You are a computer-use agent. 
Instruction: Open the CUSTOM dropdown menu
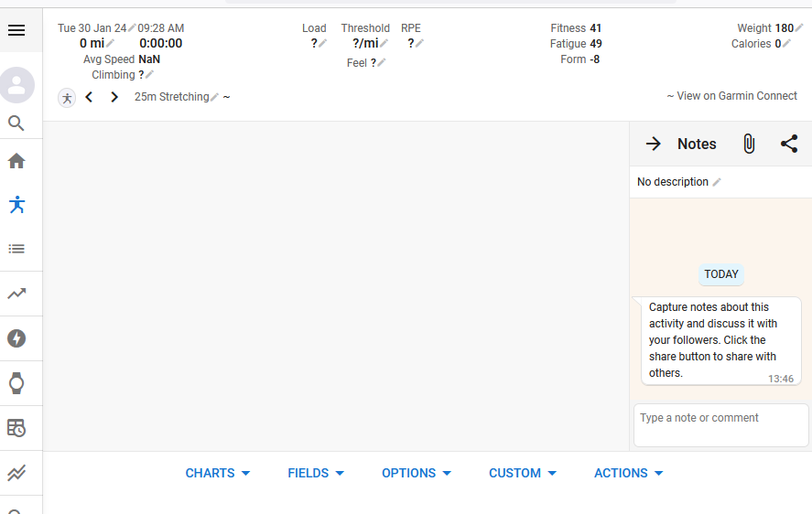click(x=523, y=473)
